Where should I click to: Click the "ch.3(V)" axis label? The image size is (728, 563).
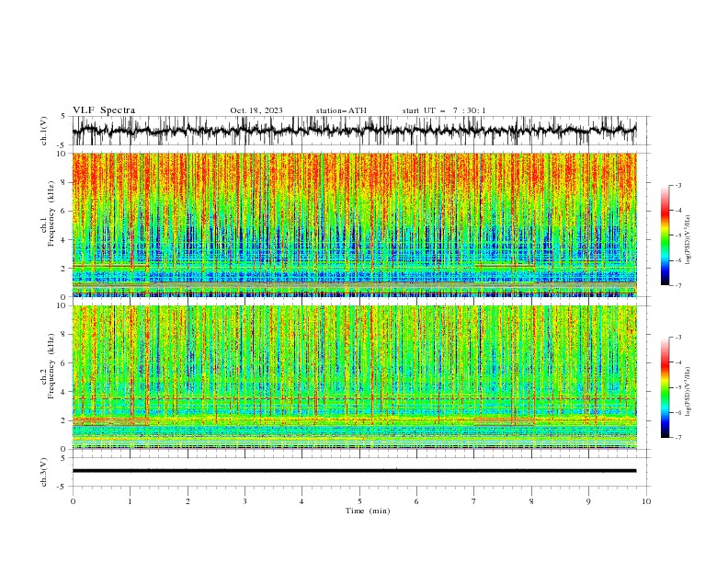tap(44, 472)
